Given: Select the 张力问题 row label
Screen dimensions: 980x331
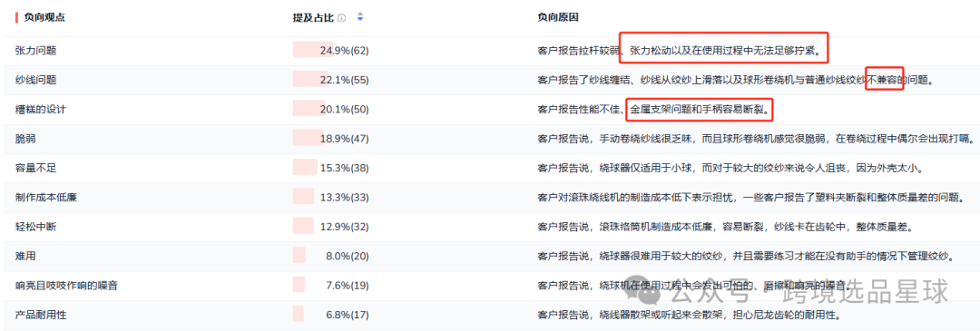Looking at the screenshot, I should 35,51.
